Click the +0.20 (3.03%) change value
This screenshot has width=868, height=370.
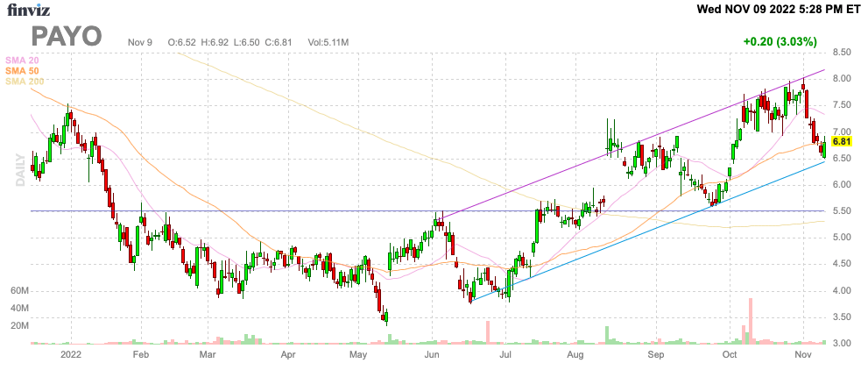point(780,41)
